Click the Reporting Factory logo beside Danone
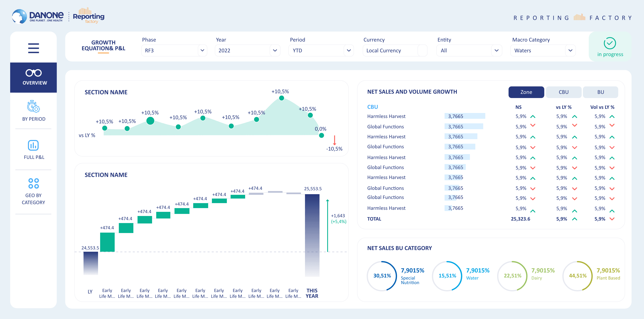This screenshot has height=319, width=644. [x=88, y=16]
